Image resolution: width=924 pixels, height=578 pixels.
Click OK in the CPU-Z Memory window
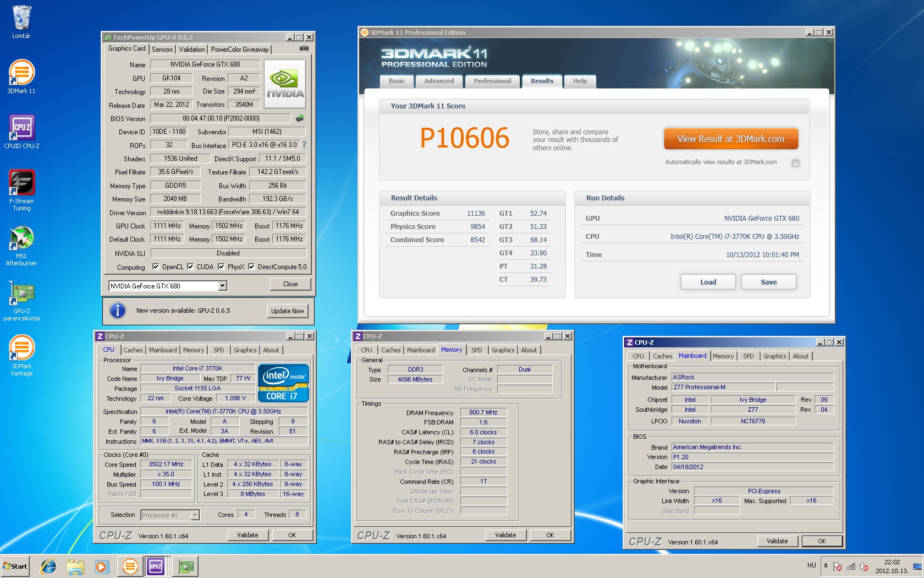pos(550,535)
